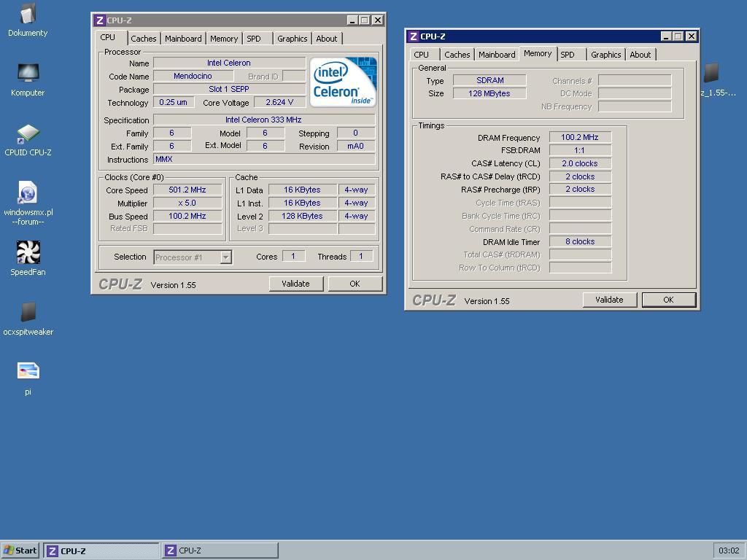Open Caches tab in left CPU-Z window
Image resolution: width=747 pixels, height=560 pixels.
point(144,39)
